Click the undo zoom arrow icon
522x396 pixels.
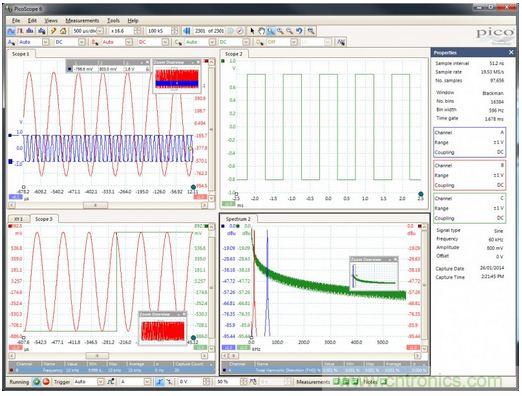pyautogui.click(x=299, y=31)
